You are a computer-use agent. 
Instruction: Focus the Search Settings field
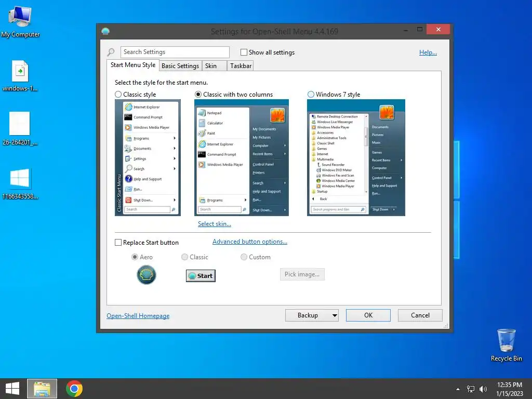(x=175, y=52)
